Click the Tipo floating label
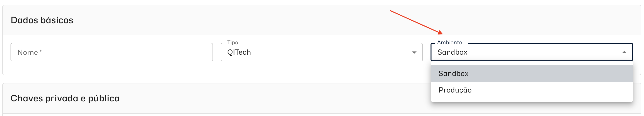644x116 pixels. (x=232, y=43)
